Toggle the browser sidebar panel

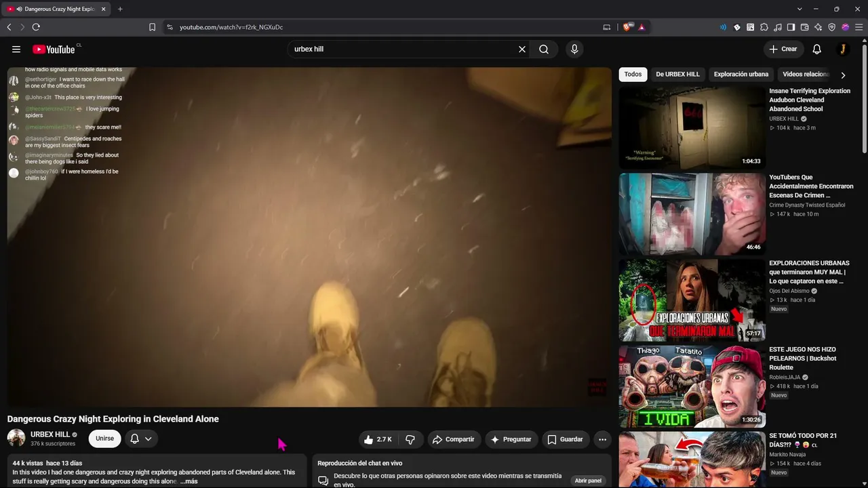[791, 27]
